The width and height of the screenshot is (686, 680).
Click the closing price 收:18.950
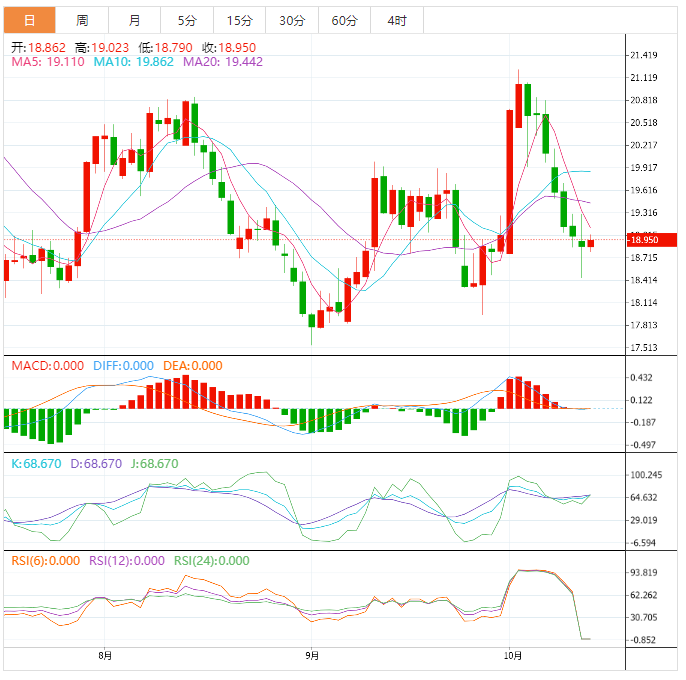tap(229, 47)
